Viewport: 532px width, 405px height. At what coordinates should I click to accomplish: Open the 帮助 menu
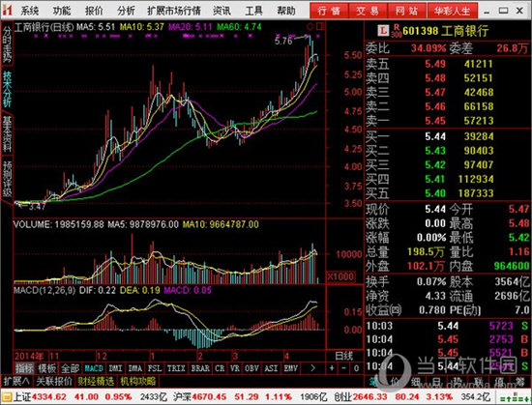click(x=286, y=11)
